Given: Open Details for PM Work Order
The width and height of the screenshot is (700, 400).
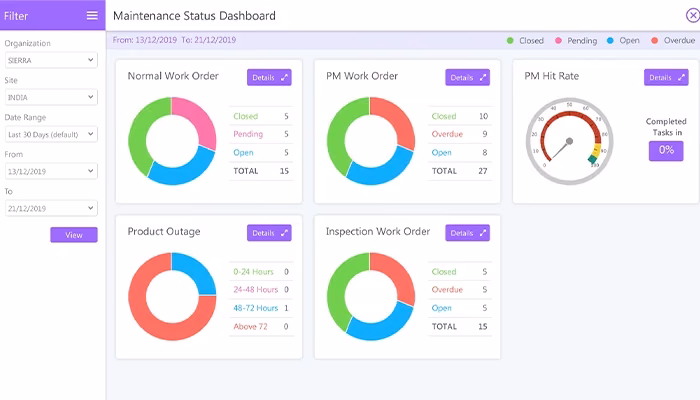Looking at the screenshot, I should [x=467, y=77].
